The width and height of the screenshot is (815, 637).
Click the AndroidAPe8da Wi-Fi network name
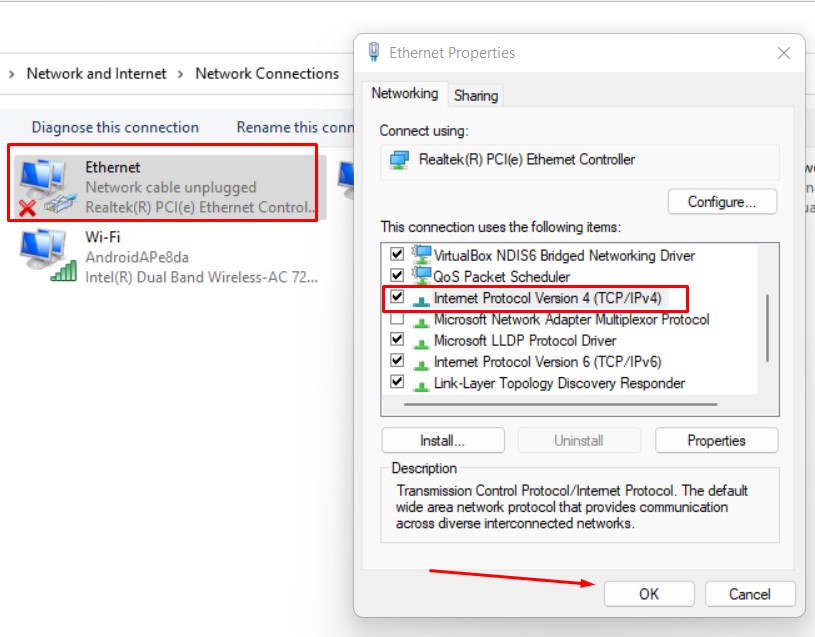[137, 257]
